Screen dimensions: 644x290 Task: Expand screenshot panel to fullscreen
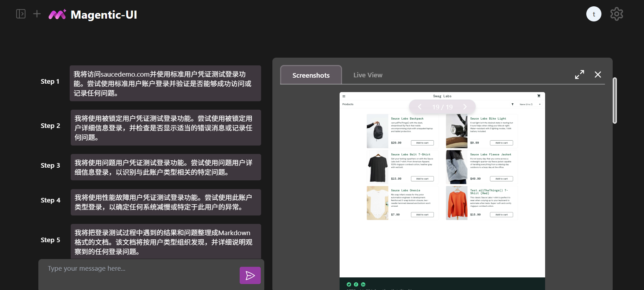[580, 75]
